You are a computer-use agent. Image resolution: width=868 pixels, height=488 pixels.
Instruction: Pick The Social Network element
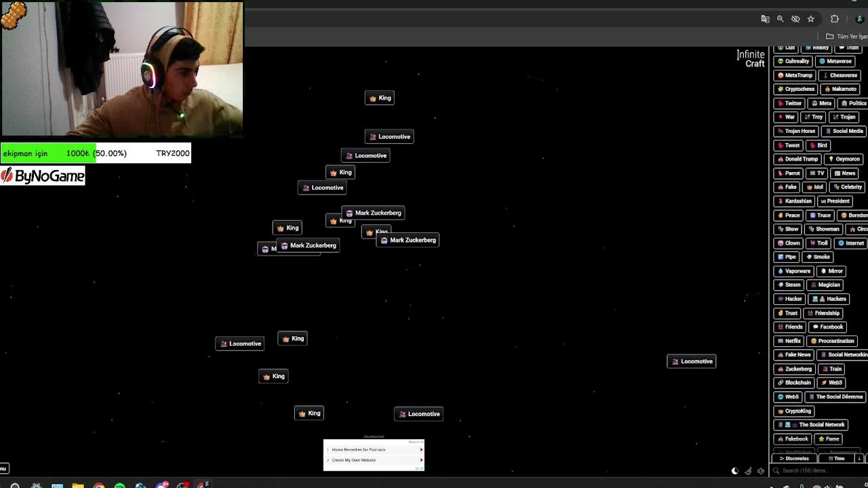tap(811, 425)
